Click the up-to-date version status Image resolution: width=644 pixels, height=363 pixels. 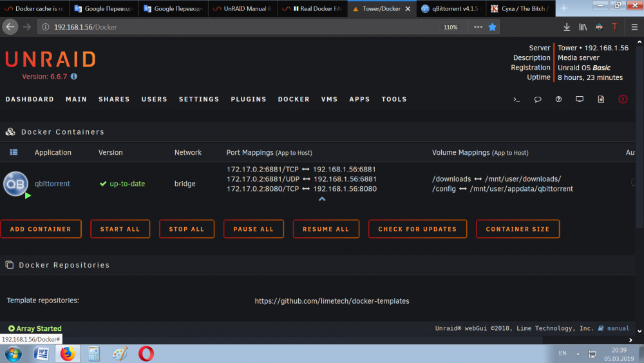click(122, 184)
